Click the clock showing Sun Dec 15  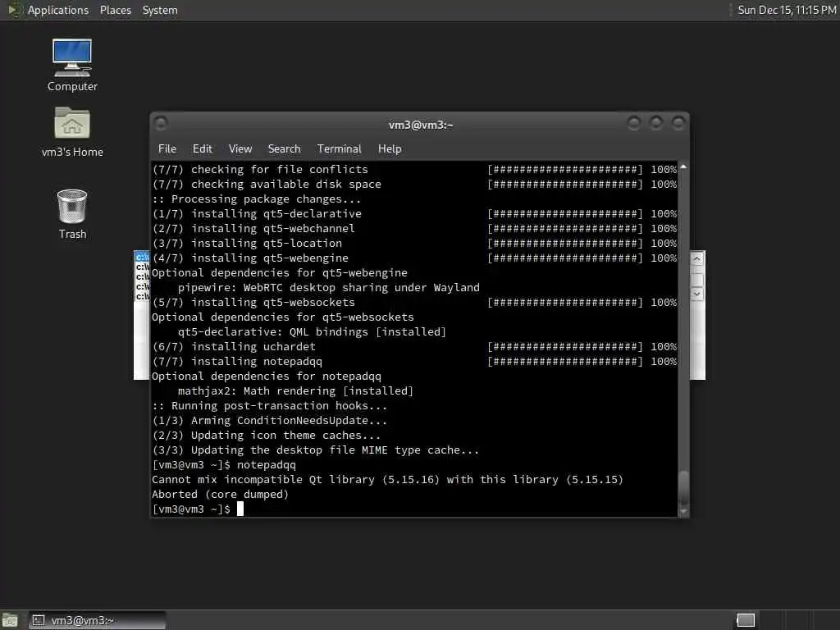(x=787, y=10)
